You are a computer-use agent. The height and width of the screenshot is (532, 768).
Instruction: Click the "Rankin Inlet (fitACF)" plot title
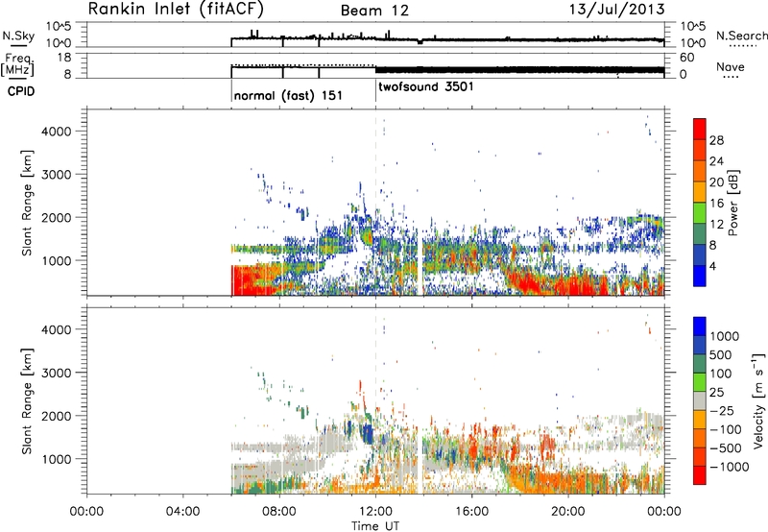click(x=176, y=10)
